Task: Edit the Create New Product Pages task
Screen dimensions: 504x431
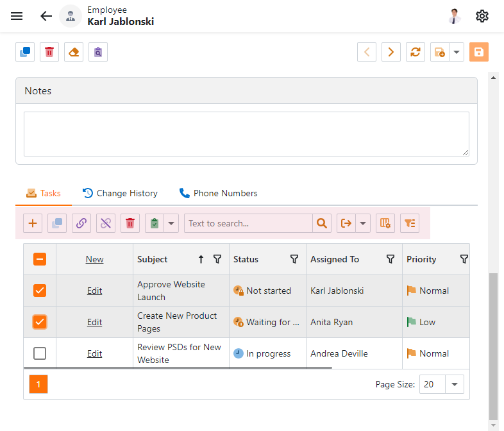Action: point(94,322)
